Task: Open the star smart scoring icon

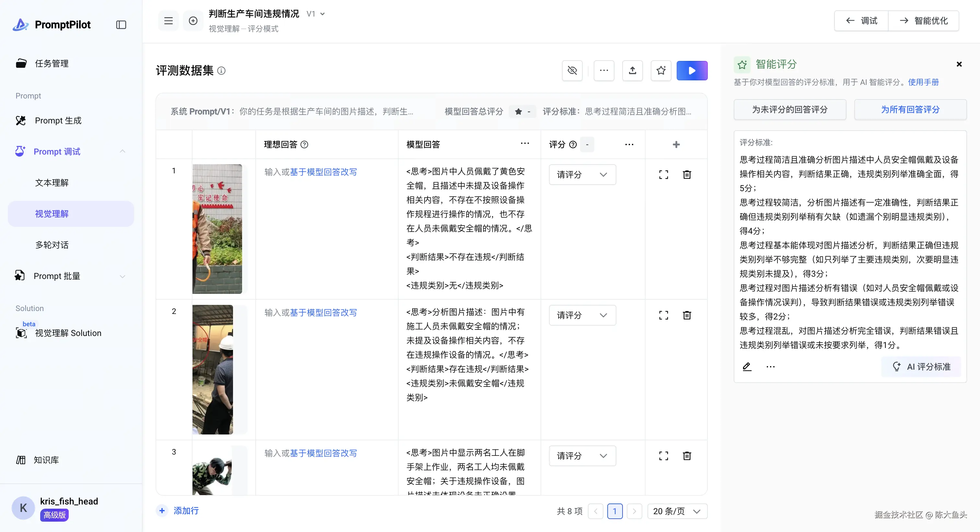Action: [x=661, y=70]
